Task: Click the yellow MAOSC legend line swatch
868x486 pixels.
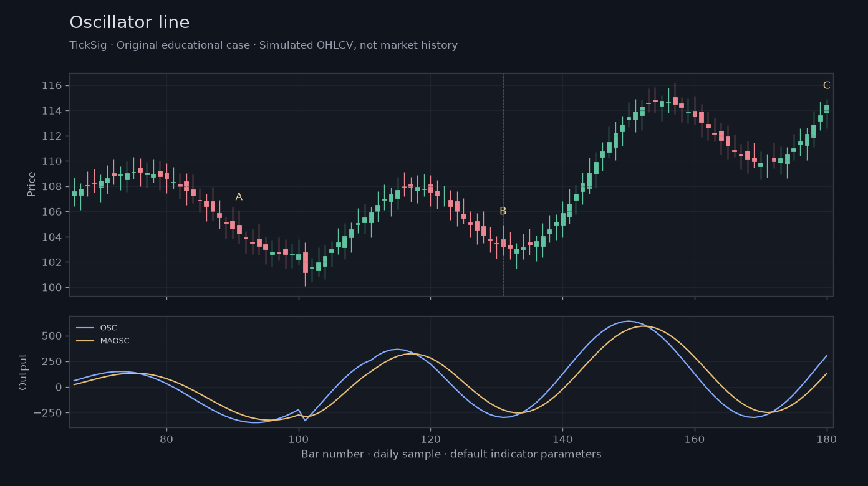Action: 85,341
